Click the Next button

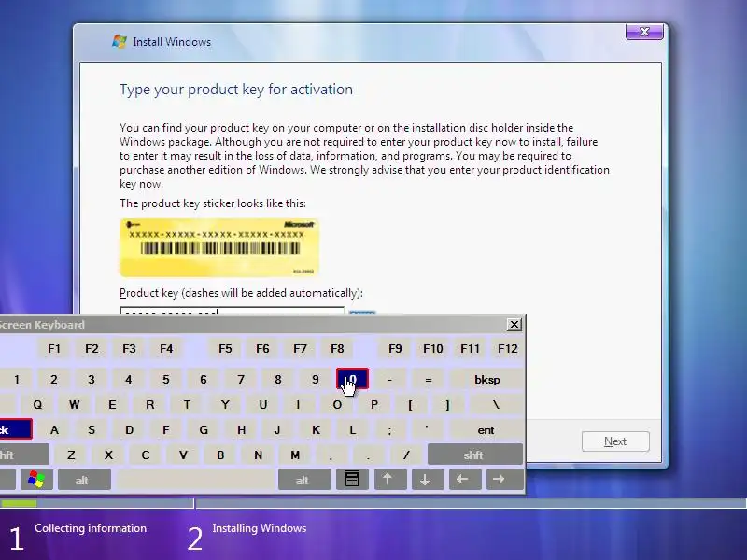point(615,441)
